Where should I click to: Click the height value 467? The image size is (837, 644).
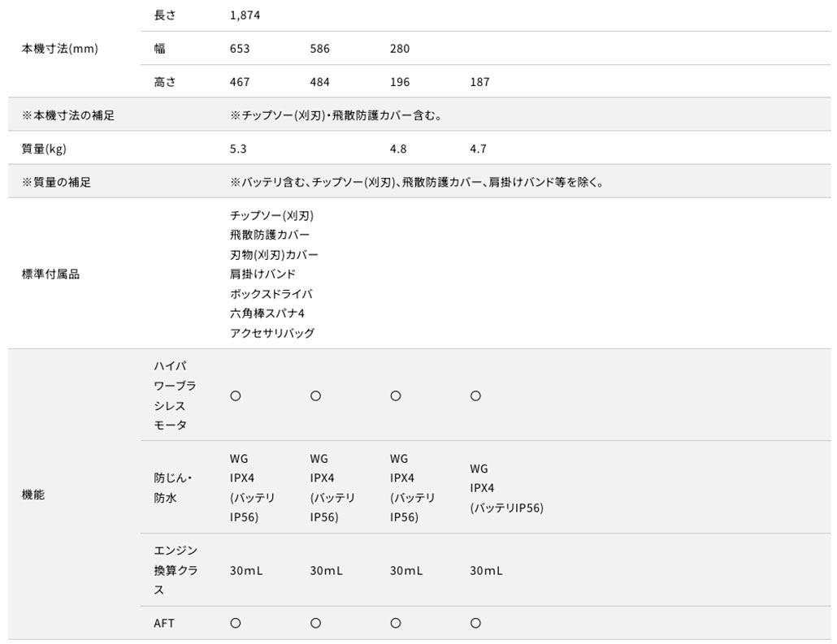(x=240, y=82)
